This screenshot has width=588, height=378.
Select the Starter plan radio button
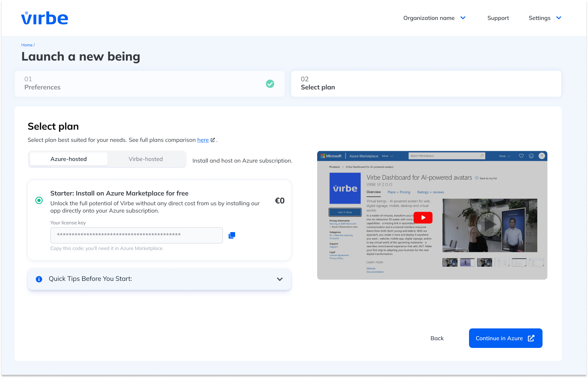[x=39, y=200]
